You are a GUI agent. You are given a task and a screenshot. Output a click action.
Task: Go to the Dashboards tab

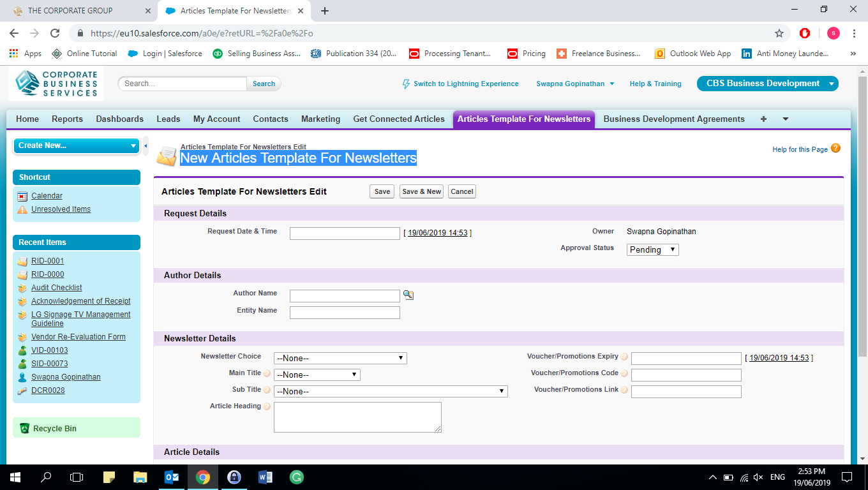click(119, 119)
